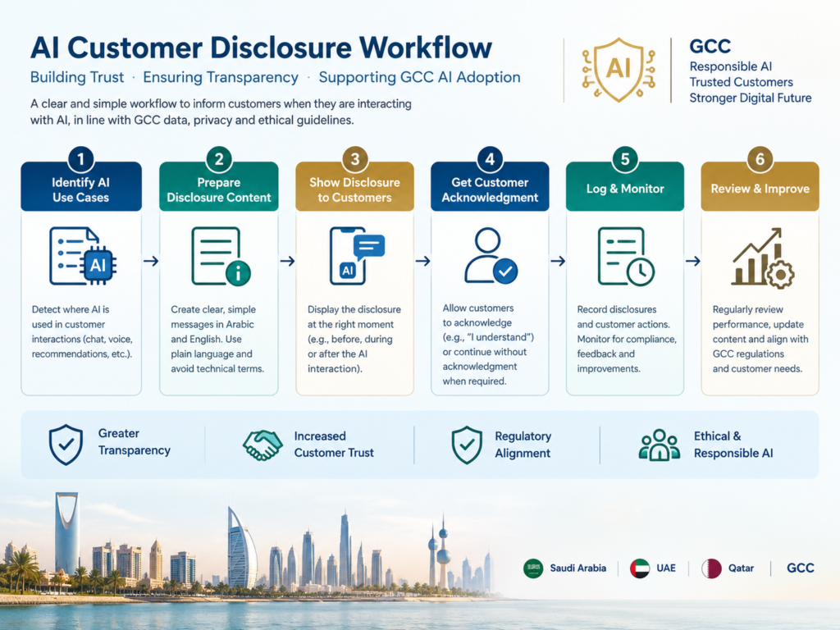
Task: Click the Increased Customer Trust label
Action: coord(334,445)
